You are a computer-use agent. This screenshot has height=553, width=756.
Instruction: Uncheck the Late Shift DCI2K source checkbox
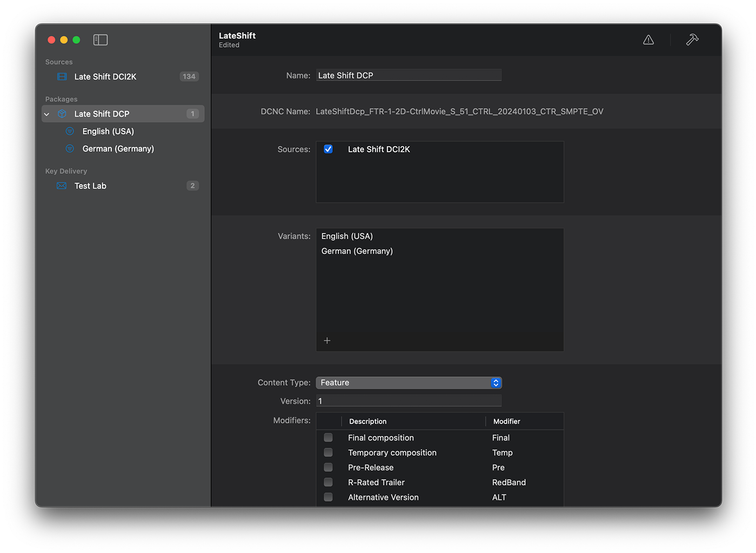tap(328, 149)
